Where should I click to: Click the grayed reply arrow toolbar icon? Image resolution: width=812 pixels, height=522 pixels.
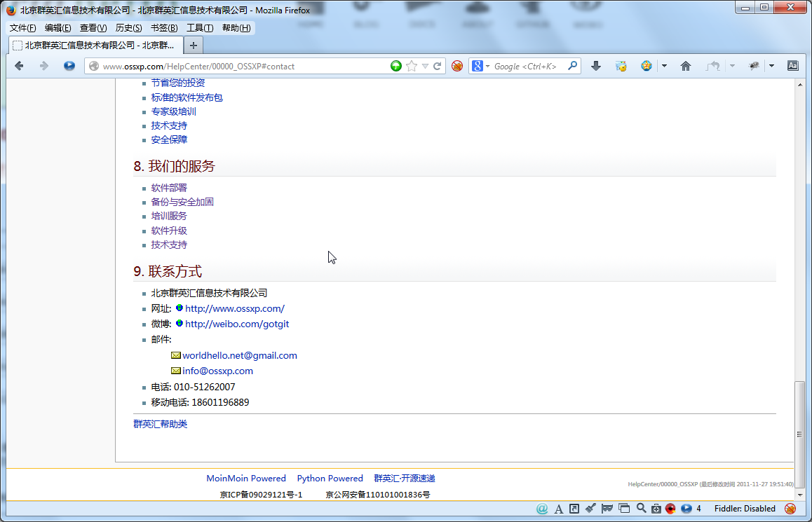pyautogui.click(x=713, y=66)
